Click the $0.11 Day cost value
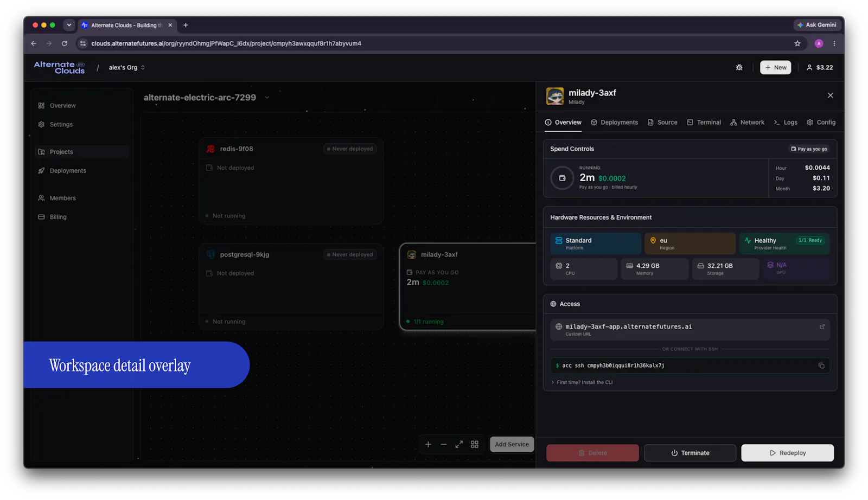The height and width of the screenshot is (500, 868). tap(821, 178)
